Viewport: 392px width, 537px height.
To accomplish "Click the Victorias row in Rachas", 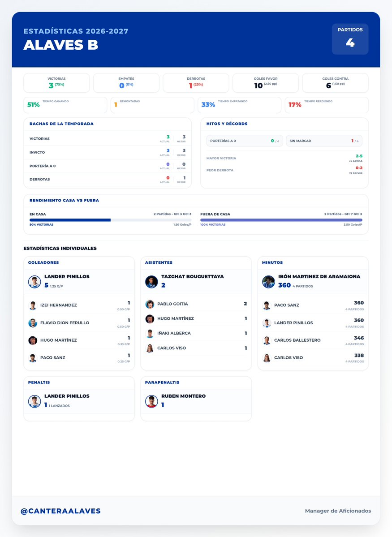I will pos(108,139).
